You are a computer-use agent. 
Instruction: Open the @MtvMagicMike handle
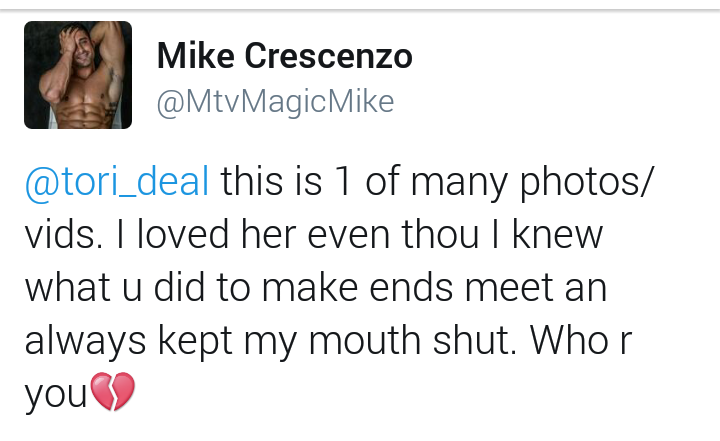click(276, 102)
